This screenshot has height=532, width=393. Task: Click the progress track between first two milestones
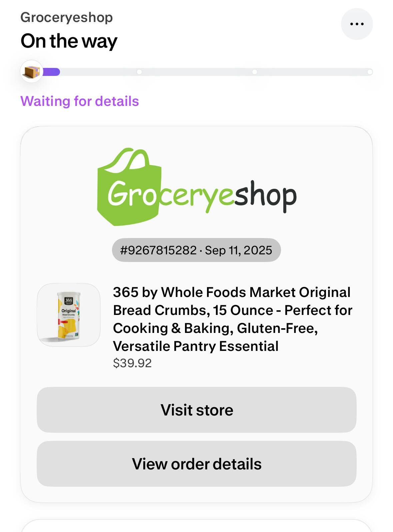[99, 72]
